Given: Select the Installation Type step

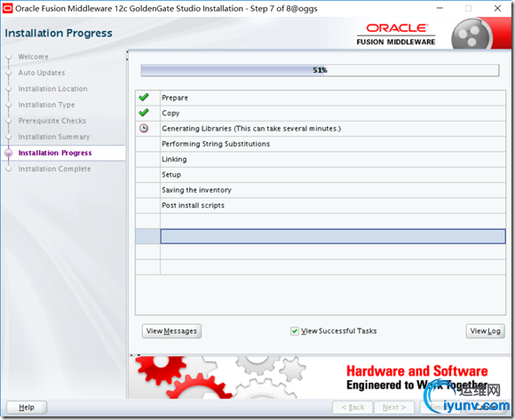Looking at the screenshot, I should (x=46, y=105).
